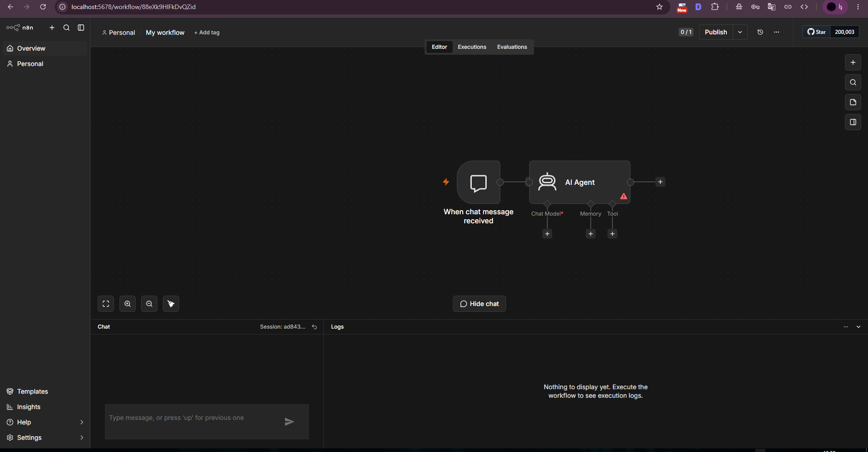Viewport: 868px width, 452px height.
Task: Toggle the focus panel icon on canvas
Action: pyautogui.click(x=853, y=122)
